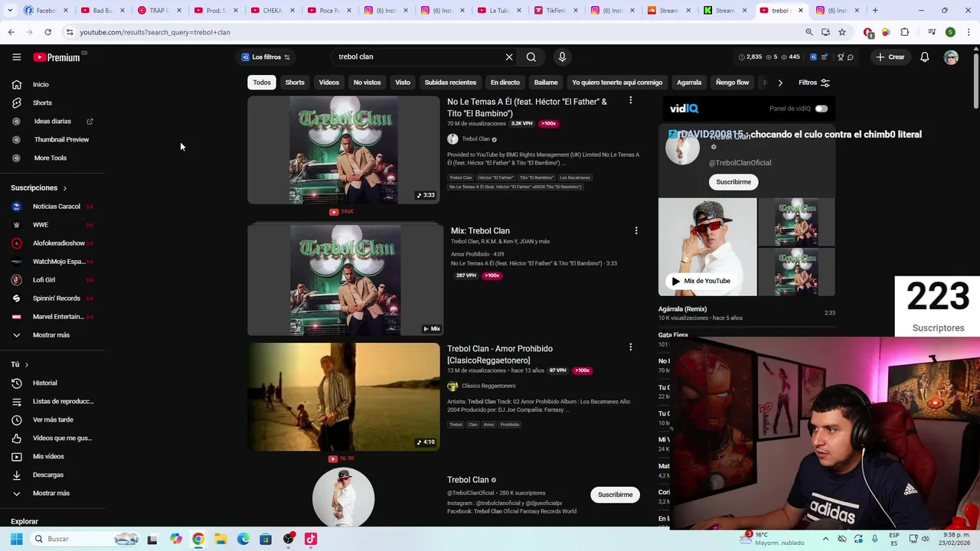Open Mis vídeos in the sidebar
980x551 pixels.
48,456
